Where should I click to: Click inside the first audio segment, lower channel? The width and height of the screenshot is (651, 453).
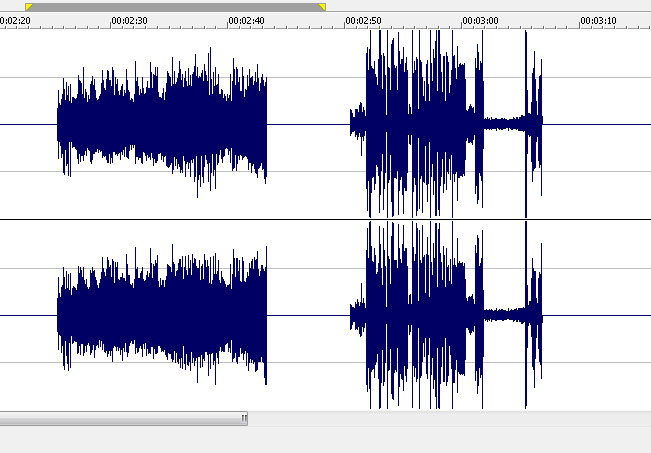(x=162, y=315)
